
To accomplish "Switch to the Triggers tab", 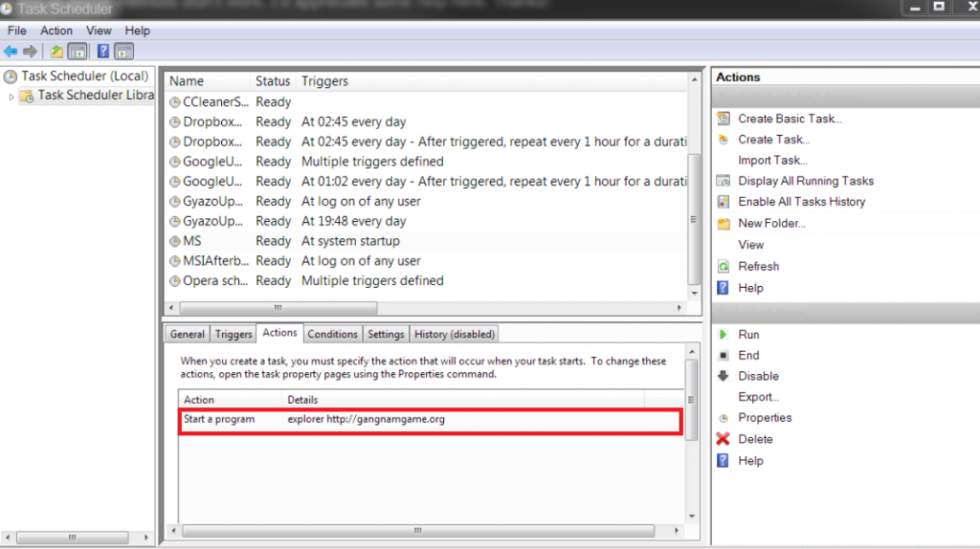I will [x=234, y=334].
